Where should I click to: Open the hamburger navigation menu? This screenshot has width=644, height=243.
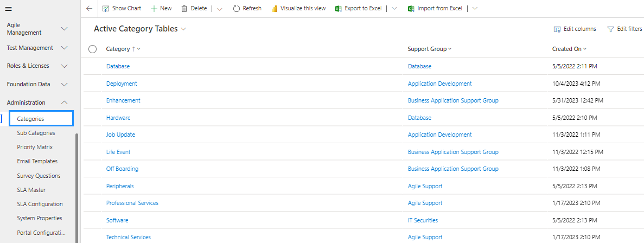[x=9, y=9]
